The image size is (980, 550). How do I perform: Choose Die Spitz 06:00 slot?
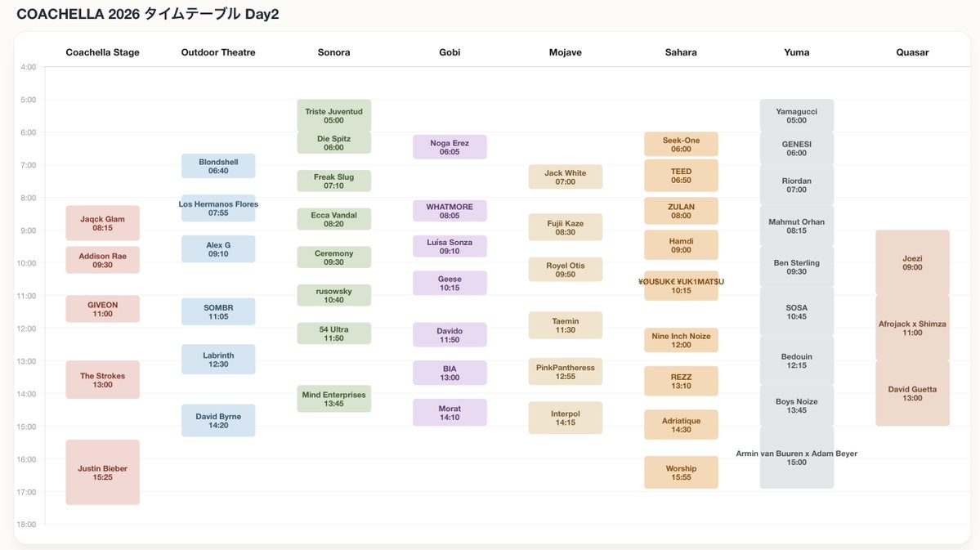[333, 142]
